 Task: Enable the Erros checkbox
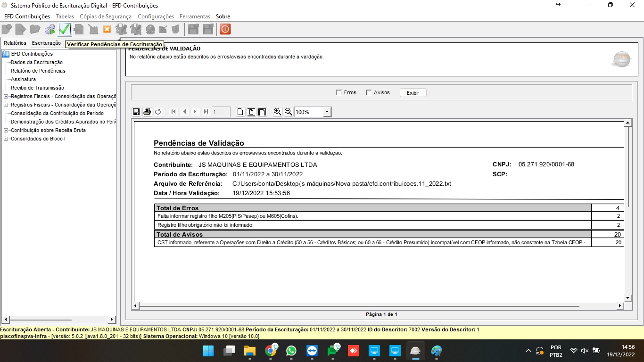click(339, 92)
